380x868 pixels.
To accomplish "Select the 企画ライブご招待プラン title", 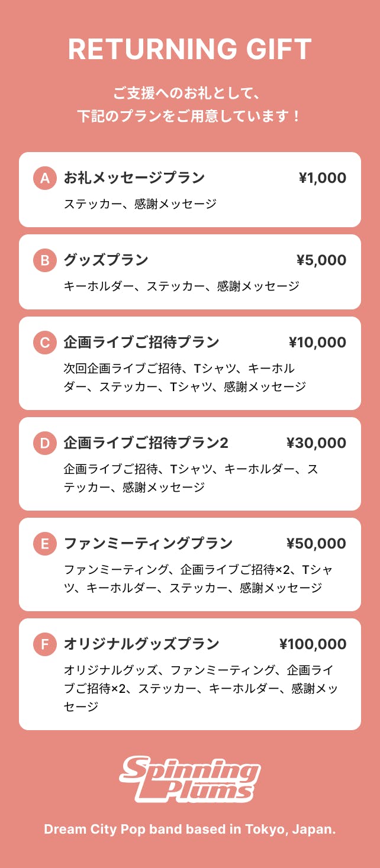I will coord(141,342).
